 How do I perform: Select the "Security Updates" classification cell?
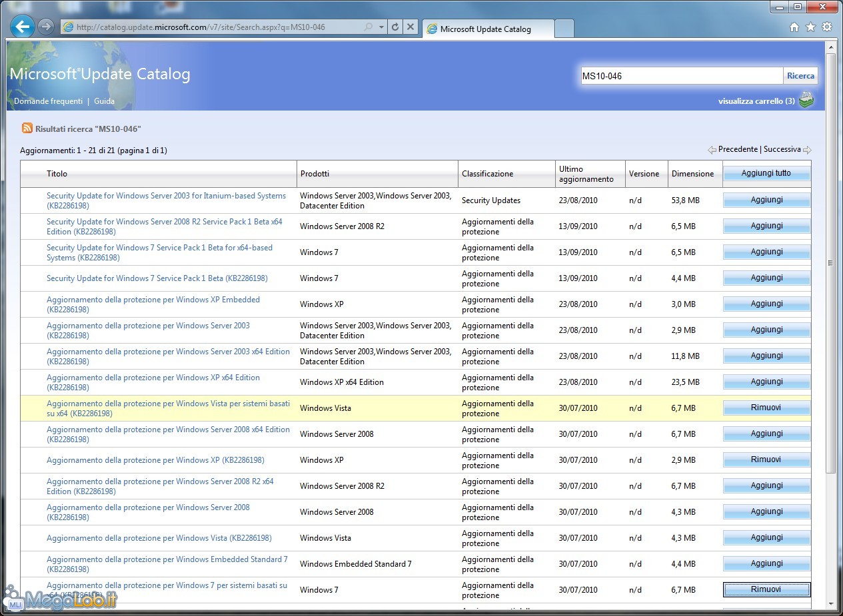click(491, 200)
